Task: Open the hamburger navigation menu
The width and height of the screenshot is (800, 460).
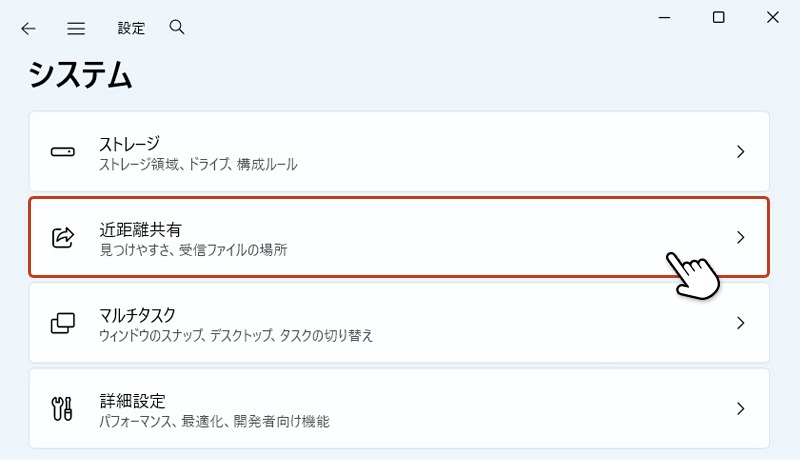Action: [x=76, y=28]
